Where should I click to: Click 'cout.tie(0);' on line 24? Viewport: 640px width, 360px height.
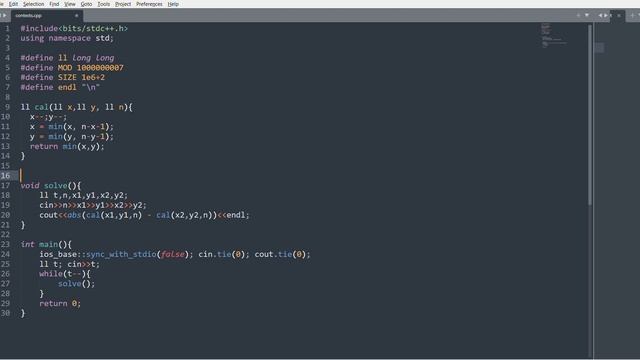point(282,254)
